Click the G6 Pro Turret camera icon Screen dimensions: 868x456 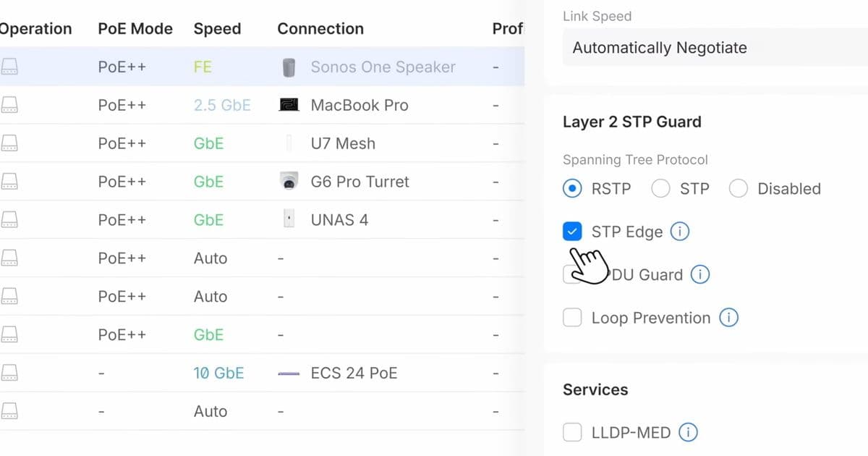pyautogui.click(x=289, y=182)
